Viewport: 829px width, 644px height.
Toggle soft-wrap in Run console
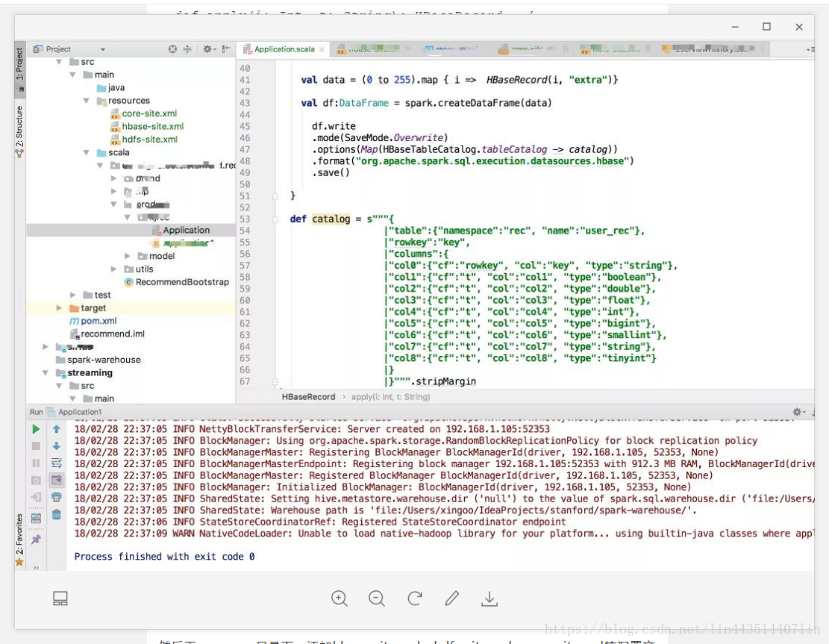point(57,463)
